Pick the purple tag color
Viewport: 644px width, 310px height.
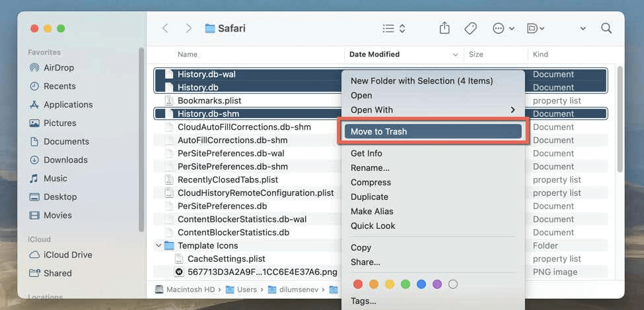(x=437, y=284)
